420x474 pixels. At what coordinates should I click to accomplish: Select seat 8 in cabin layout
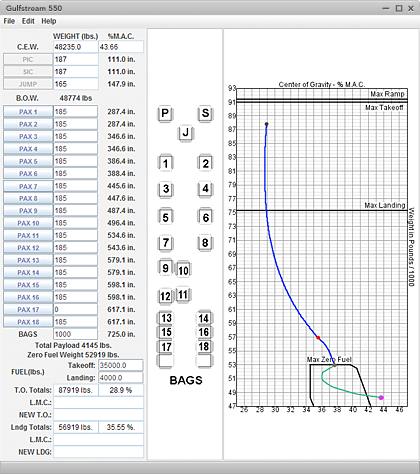coord(205,243)
